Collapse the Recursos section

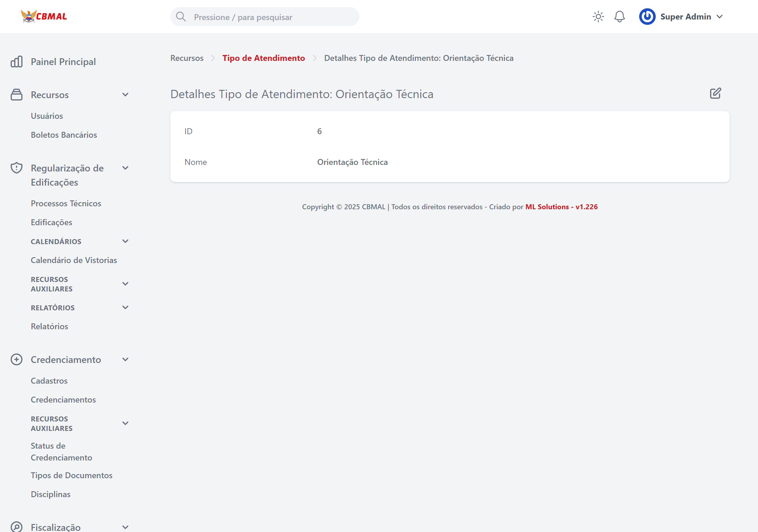click(125, 94)
